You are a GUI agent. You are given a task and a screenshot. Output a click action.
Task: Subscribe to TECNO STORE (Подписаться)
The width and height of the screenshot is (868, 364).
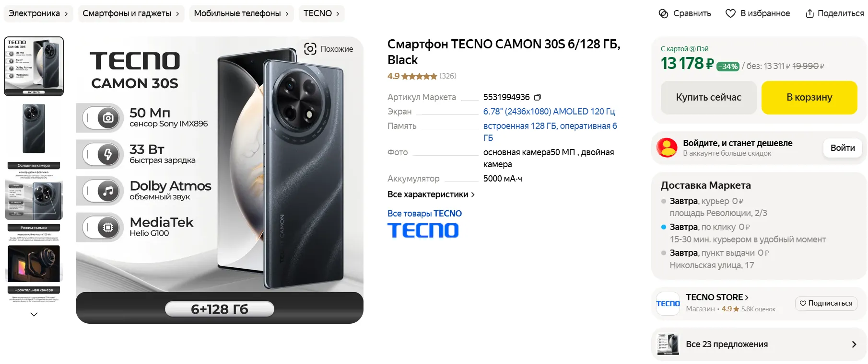pyautogui.click(x=826, y=303)
